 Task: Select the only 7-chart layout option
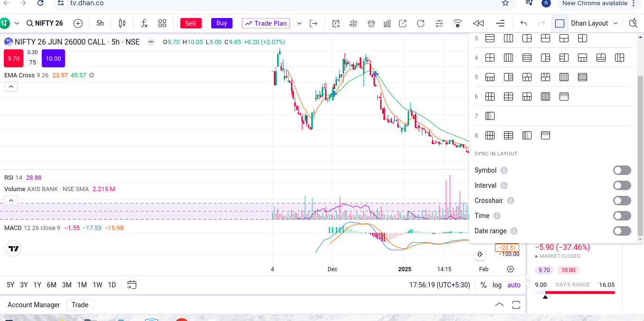[x=490, y=116]
